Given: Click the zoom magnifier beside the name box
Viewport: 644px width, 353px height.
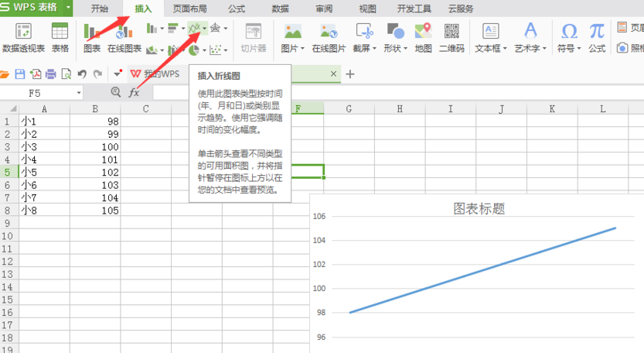Looking at the screenshot, I should (116, 92).
